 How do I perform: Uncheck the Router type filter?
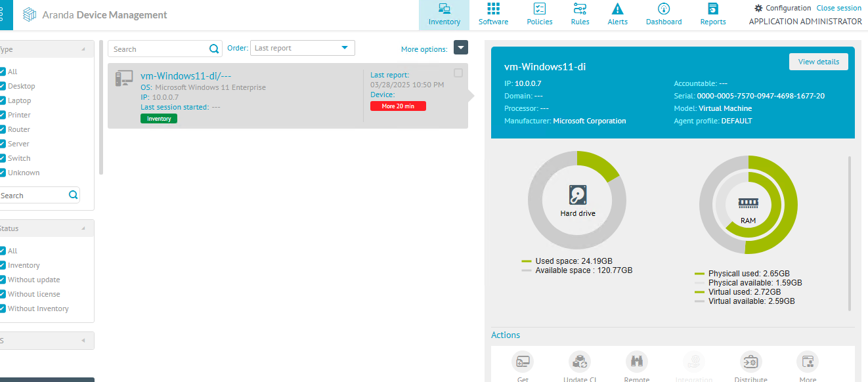(x=3, y=129)
